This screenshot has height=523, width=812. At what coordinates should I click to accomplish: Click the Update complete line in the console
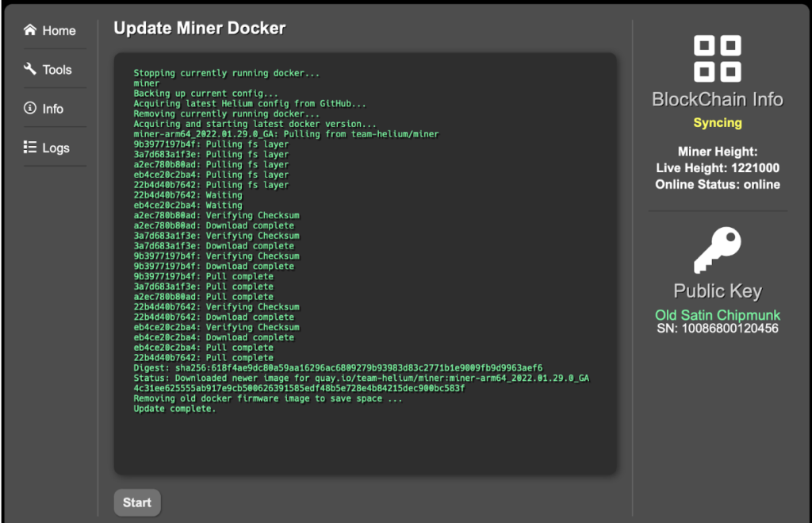(174, 409)
